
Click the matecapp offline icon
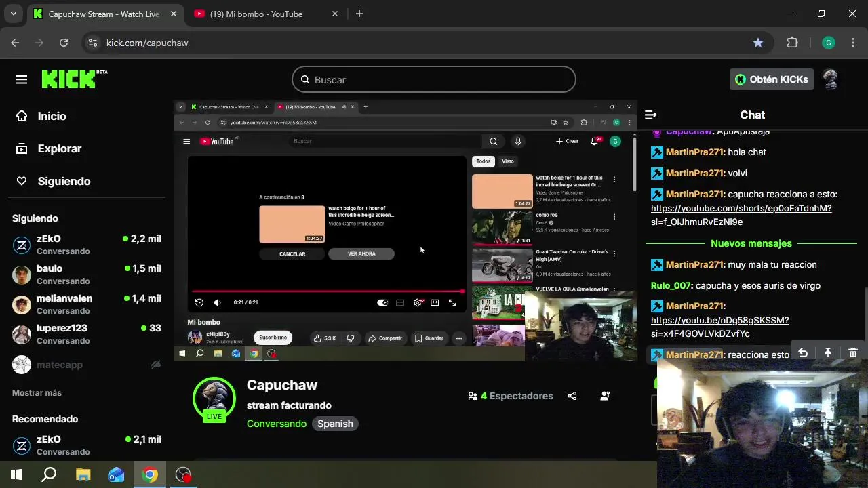tap(156, 365)
